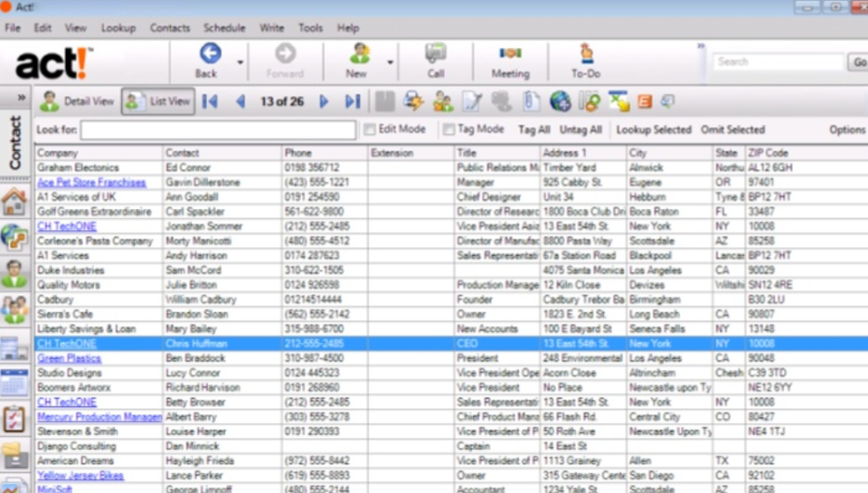Image resolution: width=868 pixels, height=493 pixels.
Task: Click Lookup Selected button
Action: point(654,129)
